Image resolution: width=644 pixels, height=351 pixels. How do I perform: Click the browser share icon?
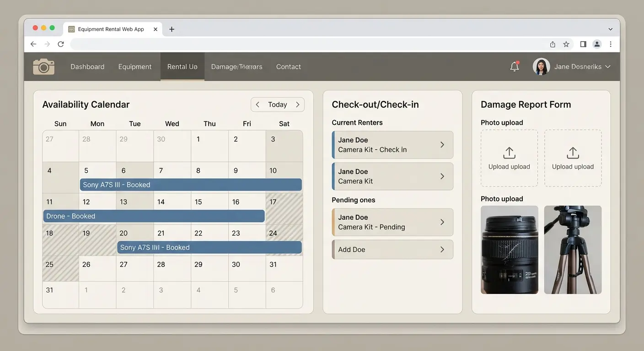(553, 44)
